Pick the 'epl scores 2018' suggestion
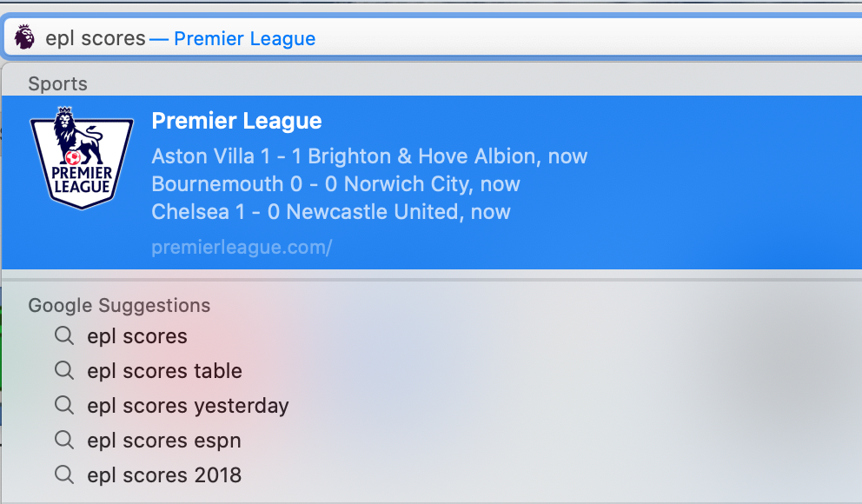Screen dimensions: 862x504 point(432,474)
